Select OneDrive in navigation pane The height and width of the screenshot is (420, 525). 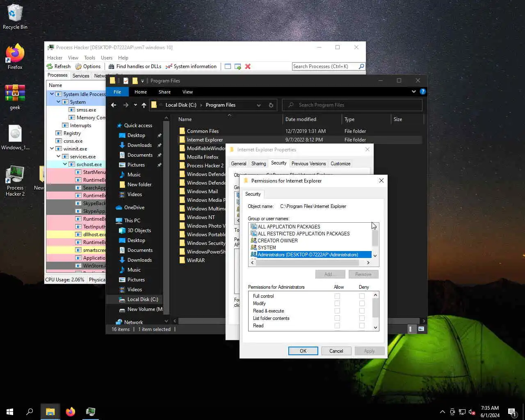coord(130,208)
